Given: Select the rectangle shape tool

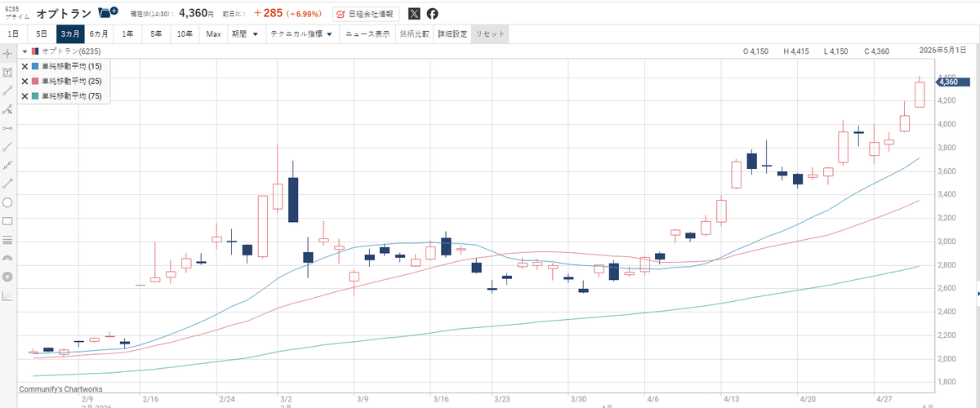Looking at the screenshot, I should coord(7,221).
